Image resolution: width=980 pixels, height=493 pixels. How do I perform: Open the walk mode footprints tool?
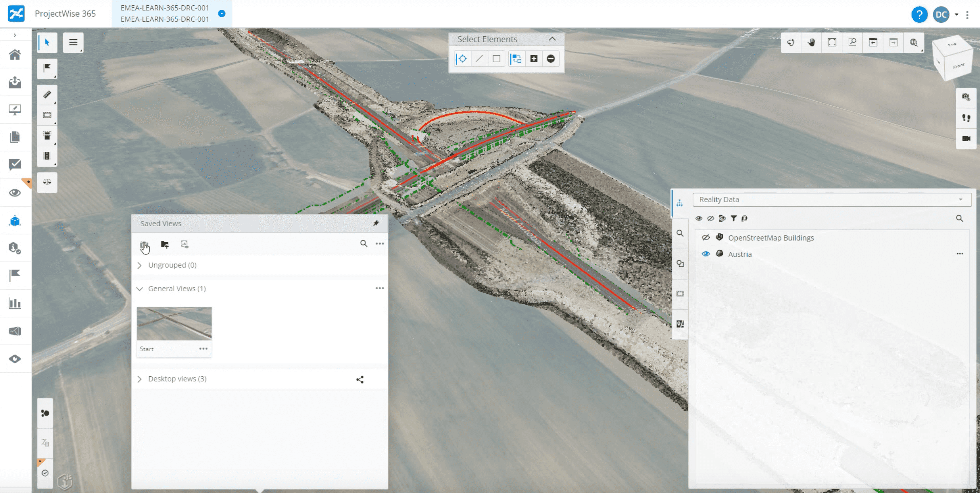point(966,118)
